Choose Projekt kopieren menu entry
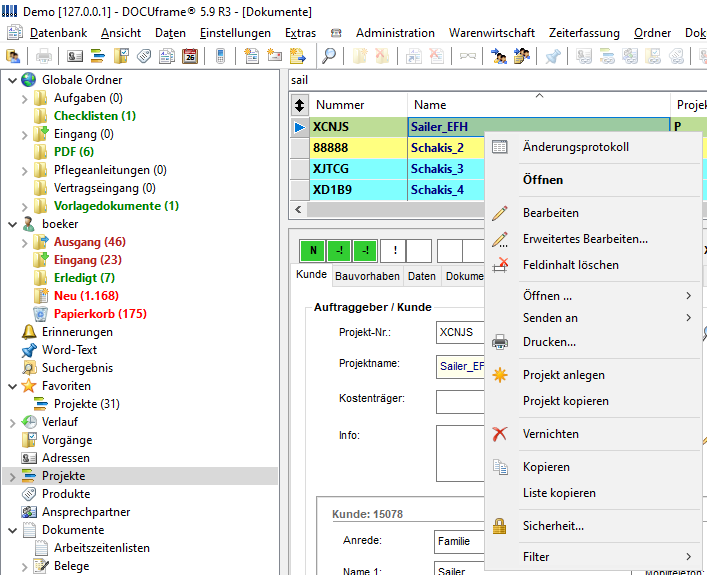This screenshot has width=707, height=575. click(x=593, y=401)
